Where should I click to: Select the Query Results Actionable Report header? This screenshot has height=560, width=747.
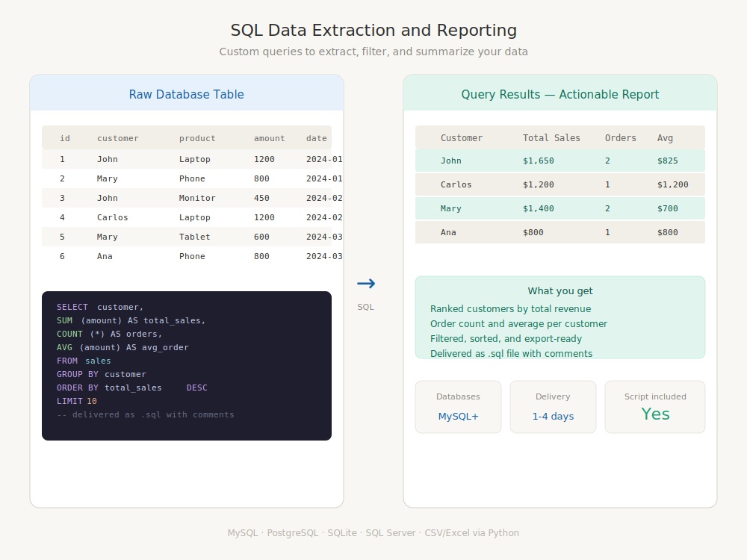point(560,94)
